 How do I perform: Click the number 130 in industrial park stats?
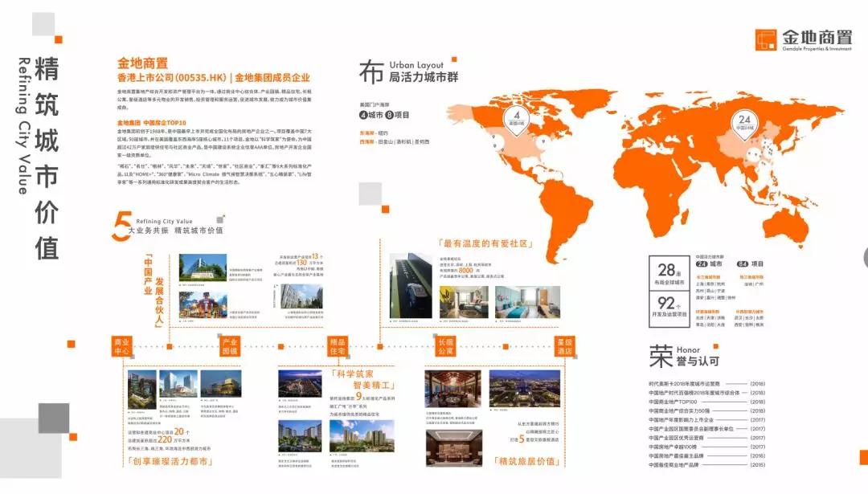(x=302, y=263)
